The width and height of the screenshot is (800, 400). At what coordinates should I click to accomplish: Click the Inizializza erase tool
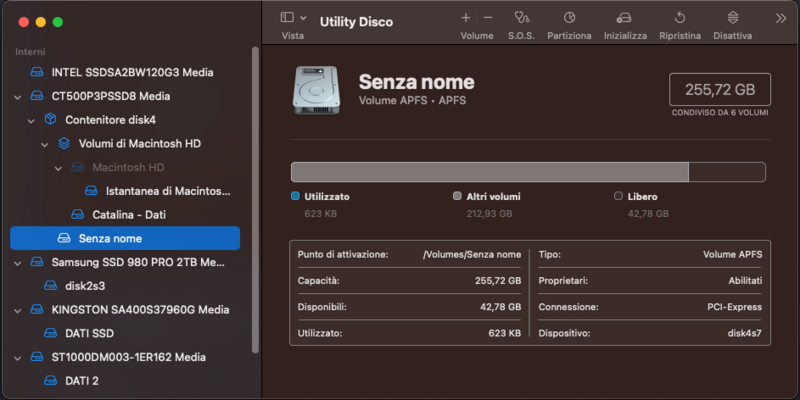click(623, 18)
